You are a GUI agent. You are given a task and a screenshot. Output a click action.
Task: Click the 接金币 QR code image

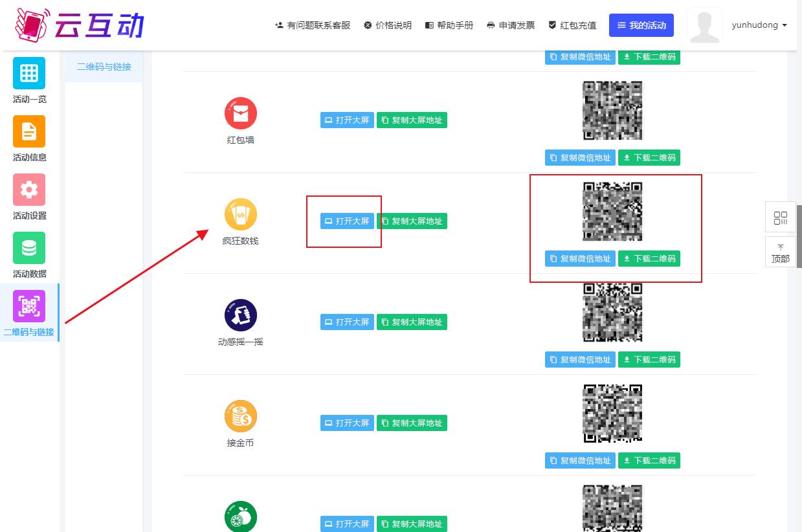pyautogui.click(x=612, y=413)
